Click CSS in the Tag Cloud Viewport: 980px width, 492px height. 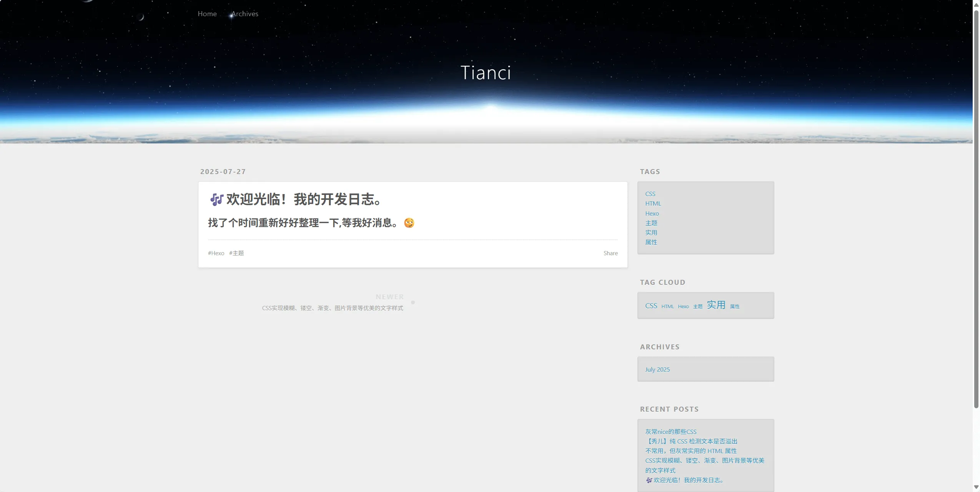(x=651, y=306)
